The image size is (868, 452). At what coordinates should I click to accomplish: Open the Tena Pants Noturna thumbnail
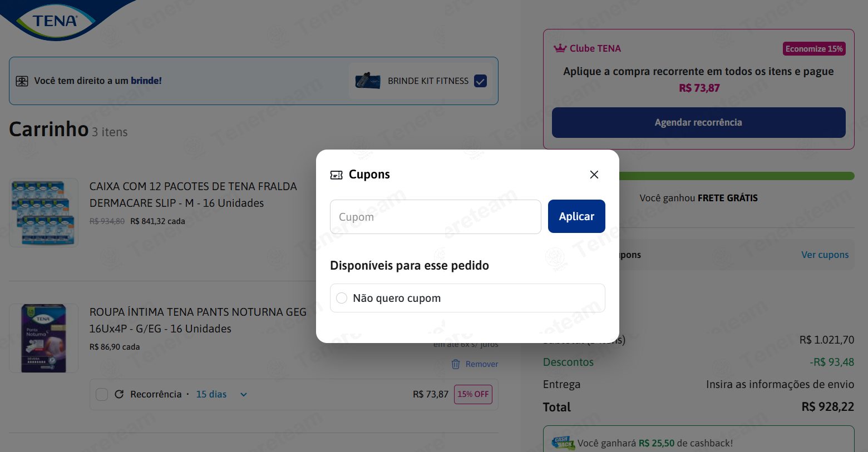coord(44,338)
